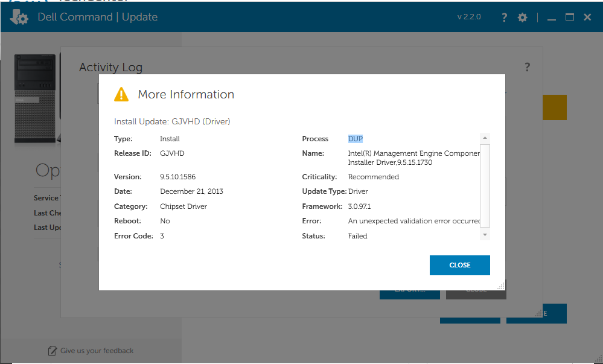The image size is (603, 364).
Task: Click the warning triangle icon
Action: [x=121, y=94]
